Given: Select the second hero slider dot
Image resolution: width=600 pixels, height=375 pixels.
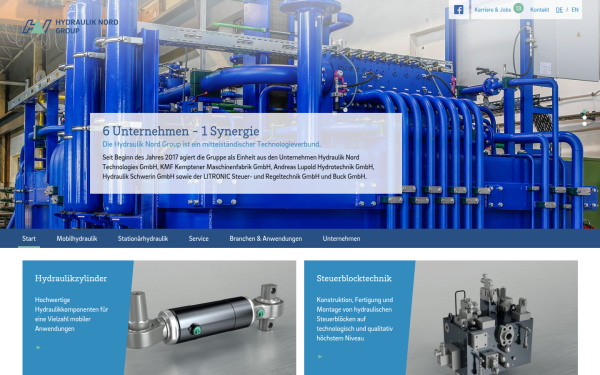Looking at the screenshot, I should (x=584, y=117).
